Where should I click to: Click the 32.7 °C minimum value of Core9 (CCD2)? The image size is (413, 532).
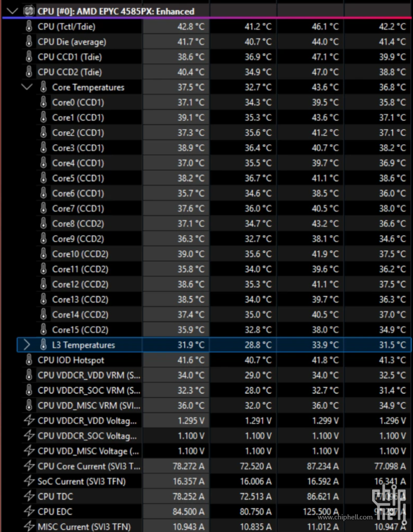[x=258, y=239]
